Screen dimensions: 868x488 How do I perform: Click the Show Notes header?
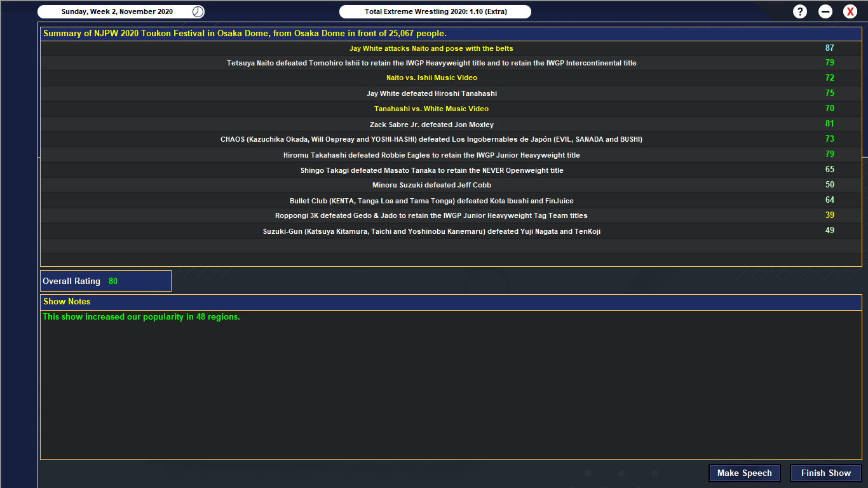tap(451, 301)
